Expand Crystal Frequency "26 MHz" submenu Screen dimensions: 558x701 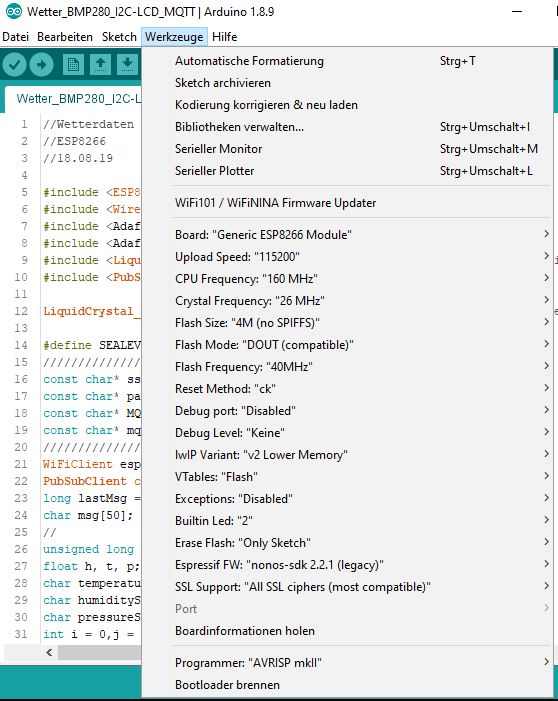[348, 300]
